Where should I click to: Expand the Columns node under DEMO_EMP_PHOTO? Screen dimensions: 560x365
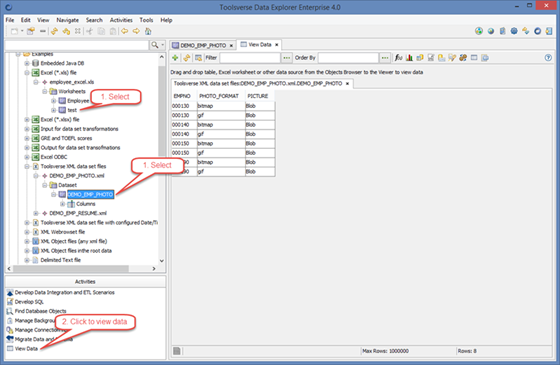coord(62,204)
